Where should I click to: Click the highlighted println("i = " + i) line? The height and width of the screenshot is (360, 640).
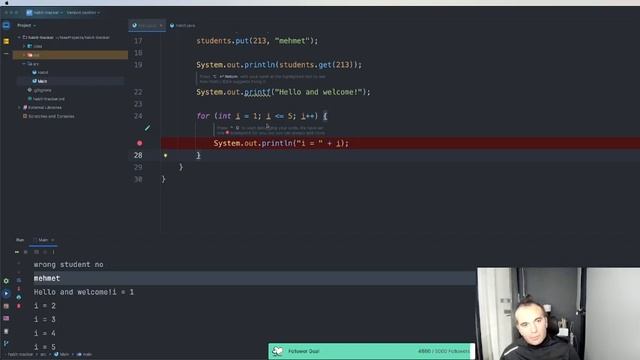click(281, 143)
